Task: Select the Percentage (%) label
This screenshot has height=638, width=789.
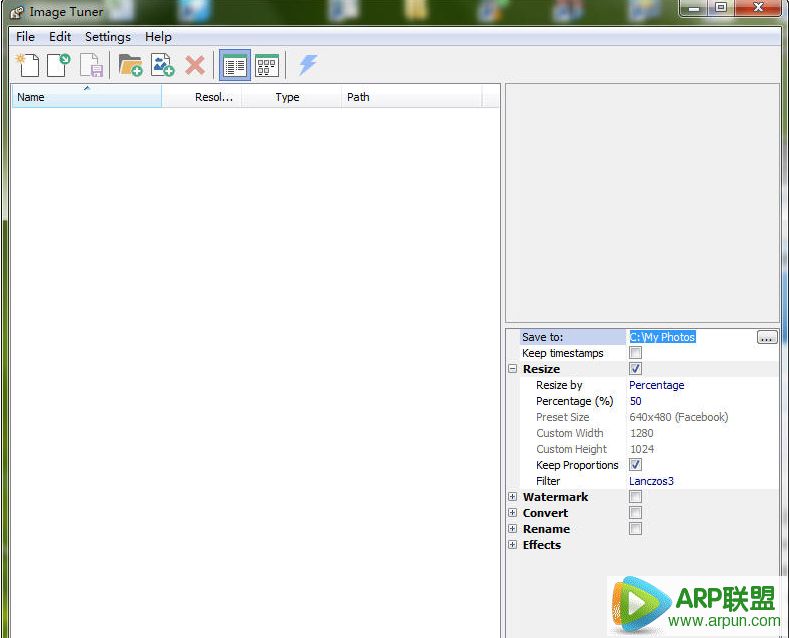Action: 575,401
